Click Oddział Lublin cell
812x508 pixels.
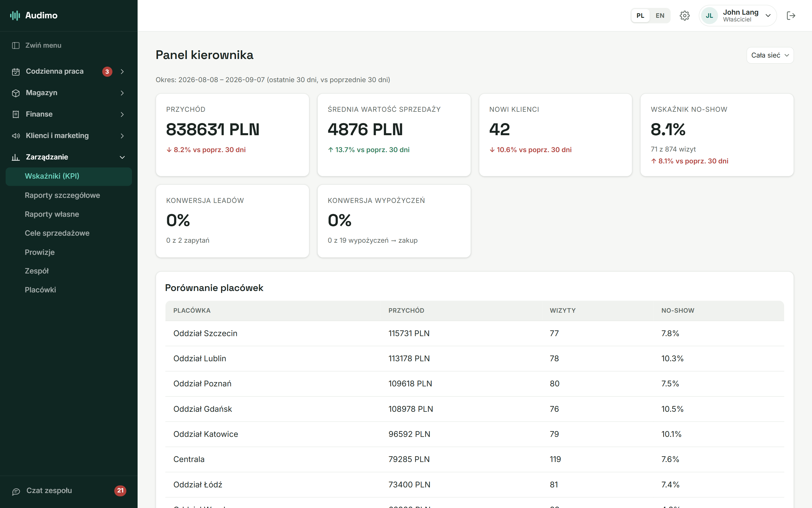[x=200, y=358]
